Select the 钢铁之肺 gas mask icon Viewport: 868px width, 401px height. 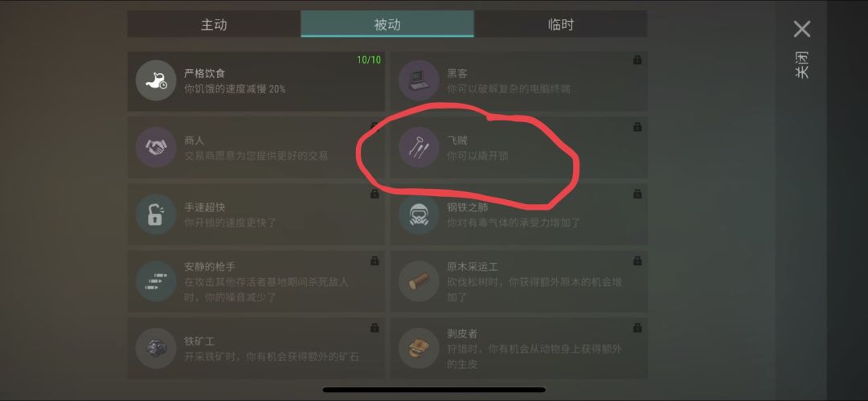(419, 215)
